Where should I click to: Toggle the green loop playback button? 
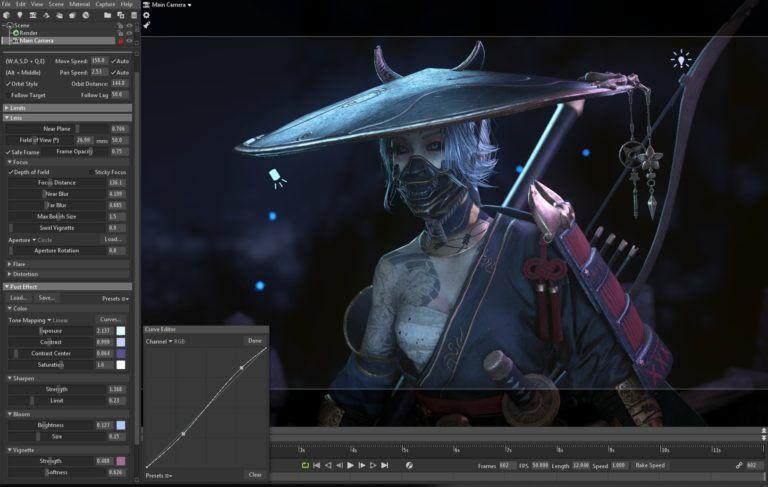click(x=305, y=465)
